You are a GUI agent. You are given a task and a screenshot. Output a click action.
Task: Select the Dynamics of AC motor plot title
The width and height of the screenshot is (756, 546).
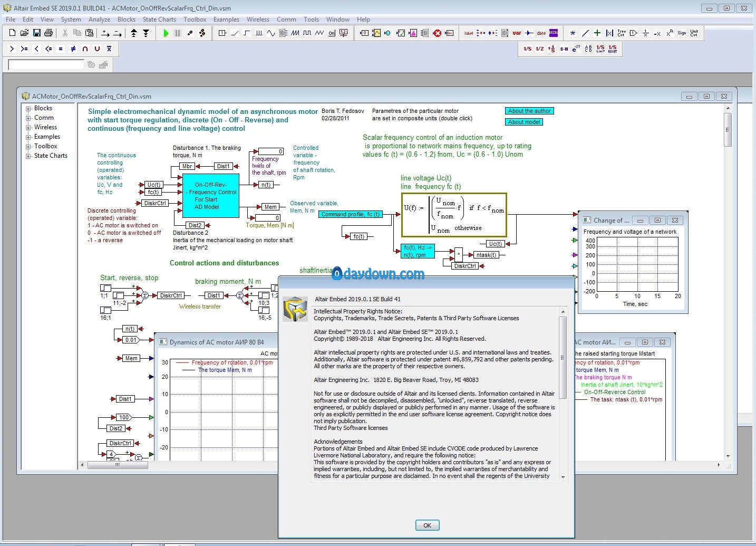pos(217,342)
